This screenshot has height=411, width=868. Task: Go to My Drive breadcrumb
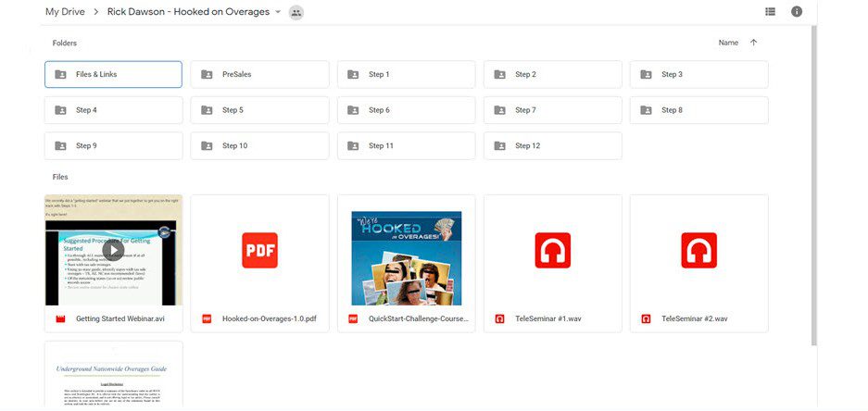click(x=66, y=12)
